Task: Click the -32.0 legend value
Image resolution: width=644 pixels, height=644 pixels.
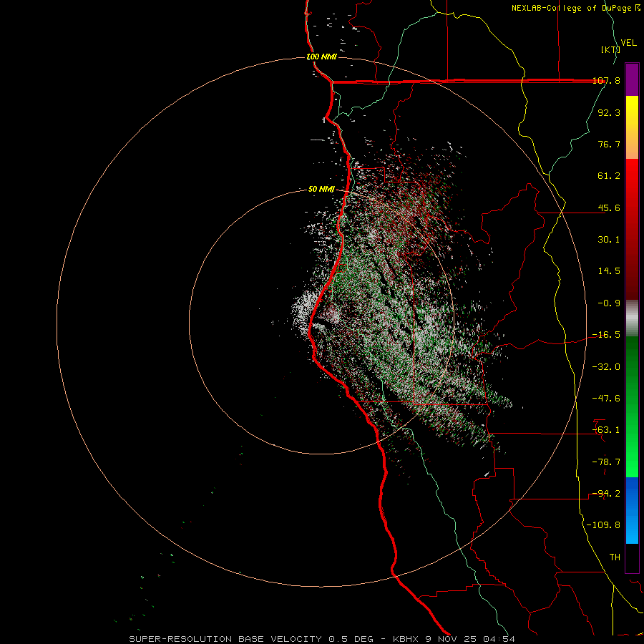Action: (606, 367)
